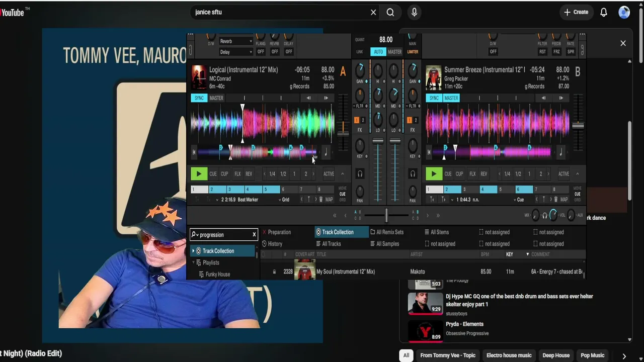
Task: Toggle MASTER on deck A
Action: click(216, 98)
